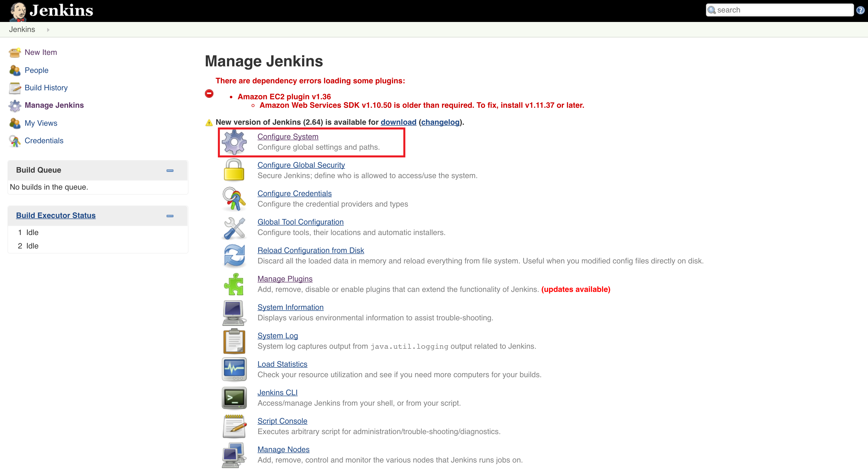Open the System Information link
868x470 pixels.
point(290,307)
